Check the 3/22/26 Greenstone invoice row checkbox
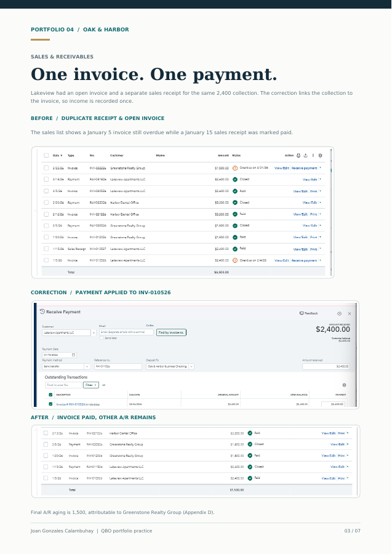 tap(46, 168)
